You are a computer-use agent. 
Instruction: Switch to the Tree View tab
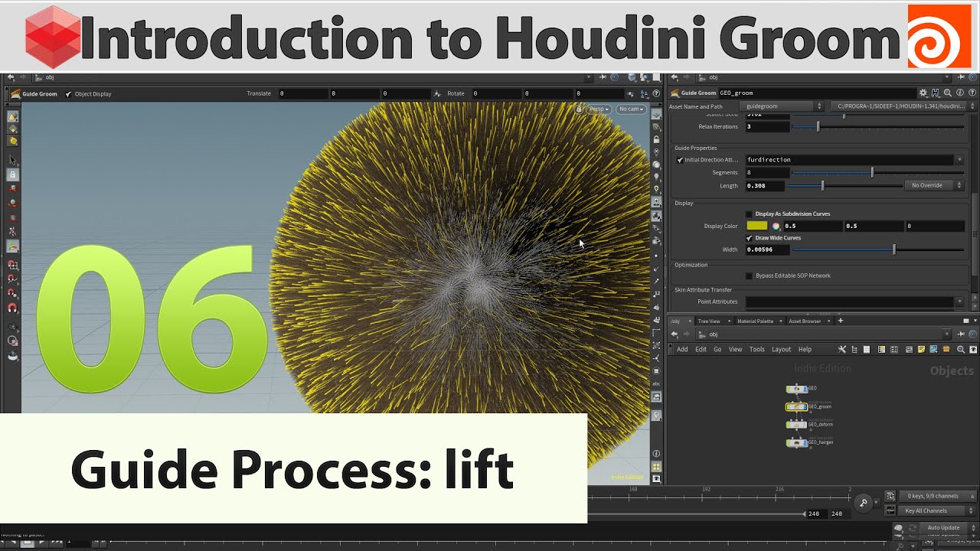click(x=709, y=321)
